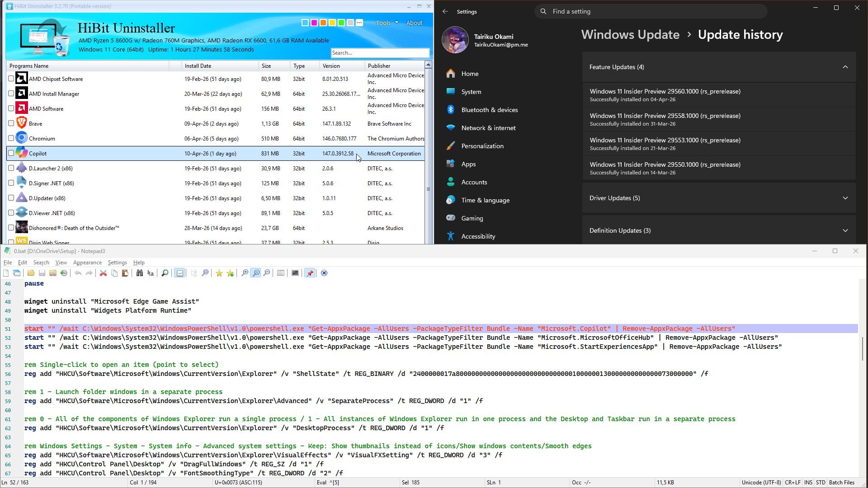
Task: Click the open folder icon in Notepad3
Action: tap(31, 273)
